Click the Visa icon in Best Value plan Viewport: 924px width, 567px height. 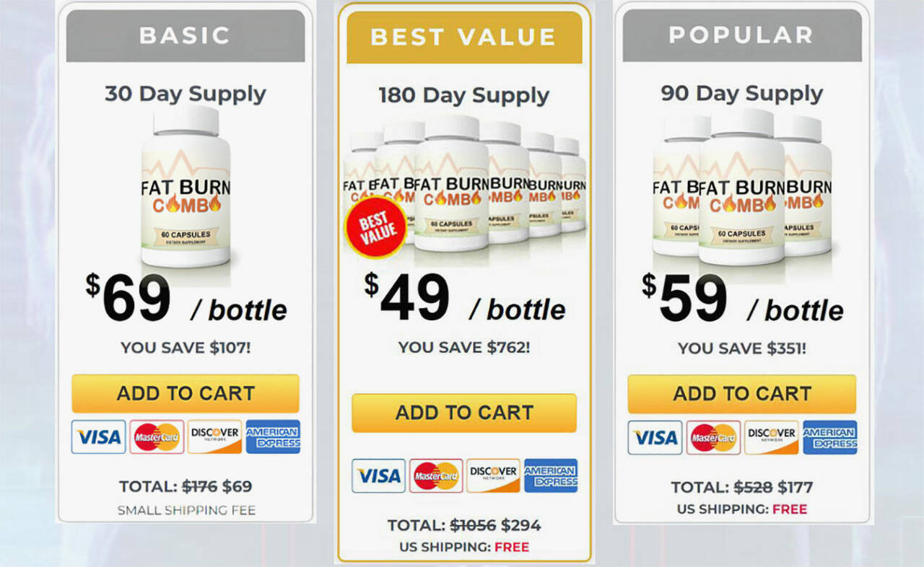(x=378, y=475)
